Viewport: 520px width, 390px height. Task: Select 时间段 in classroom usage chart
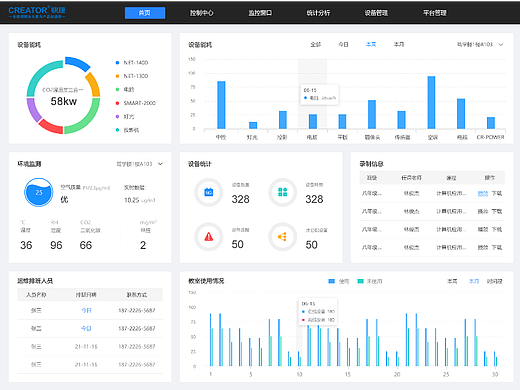494,281
